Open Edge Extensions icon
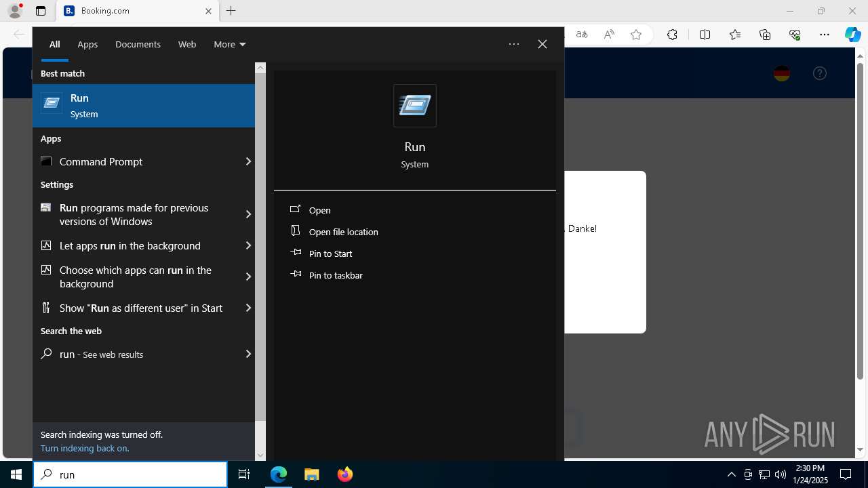 tap(672, 35)
